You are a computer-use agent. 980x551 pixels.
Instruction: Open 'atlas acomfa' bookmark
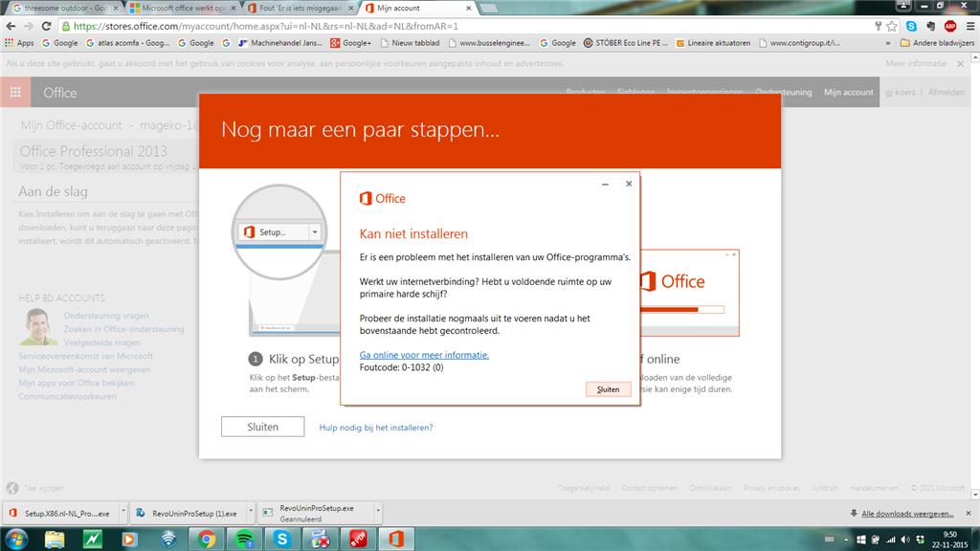coord(128,43)
